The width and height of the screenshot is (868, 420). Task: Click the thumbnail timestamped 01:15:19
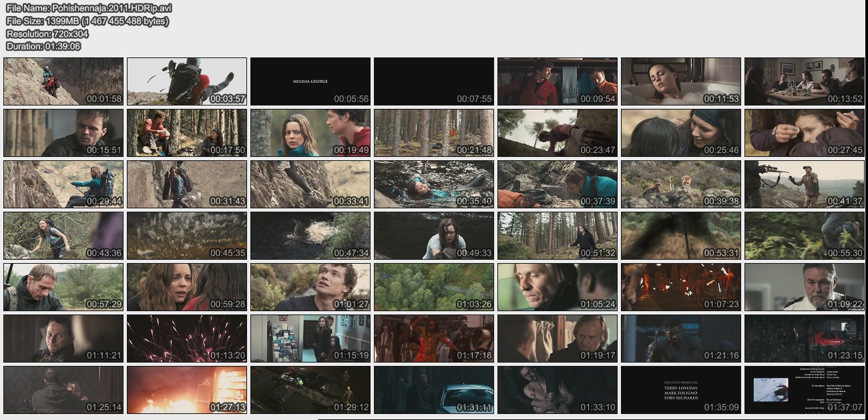tap(310, 339)
